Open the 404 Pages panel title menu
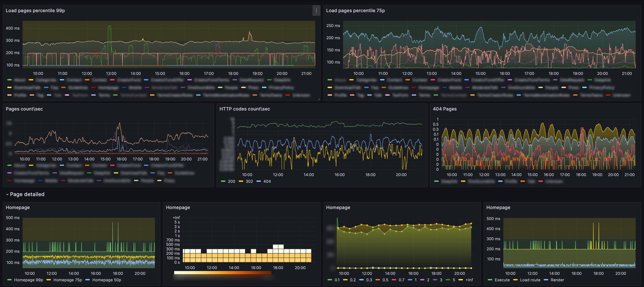 coord(445,109)
